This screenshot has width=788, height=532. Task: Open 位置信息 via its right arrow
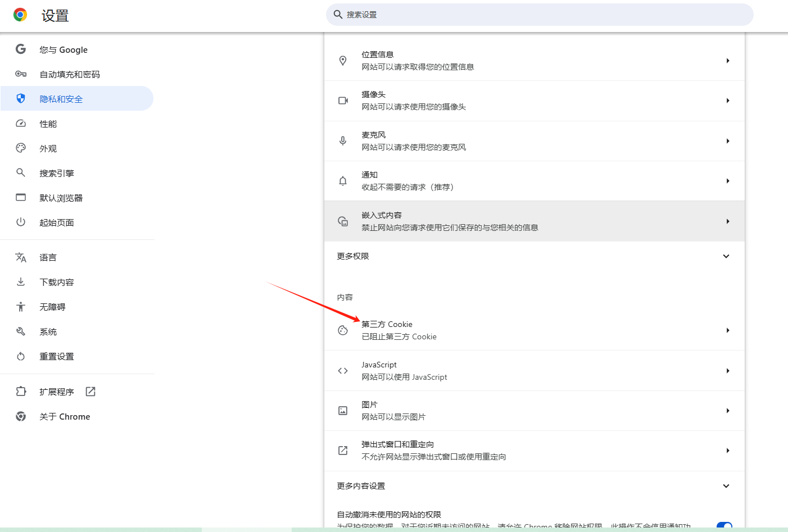[x=728, y=61]
